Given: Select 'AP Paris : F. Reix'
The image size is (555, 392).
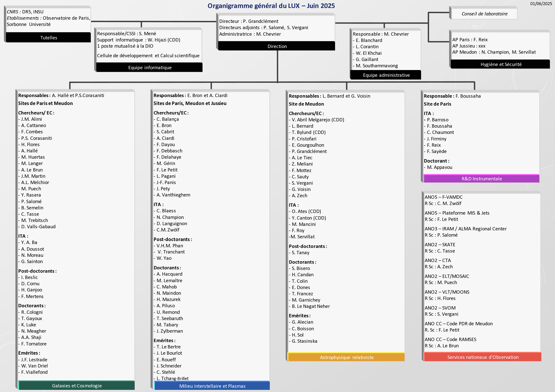Looking at the screenshot, I should [x=470, y=40].
